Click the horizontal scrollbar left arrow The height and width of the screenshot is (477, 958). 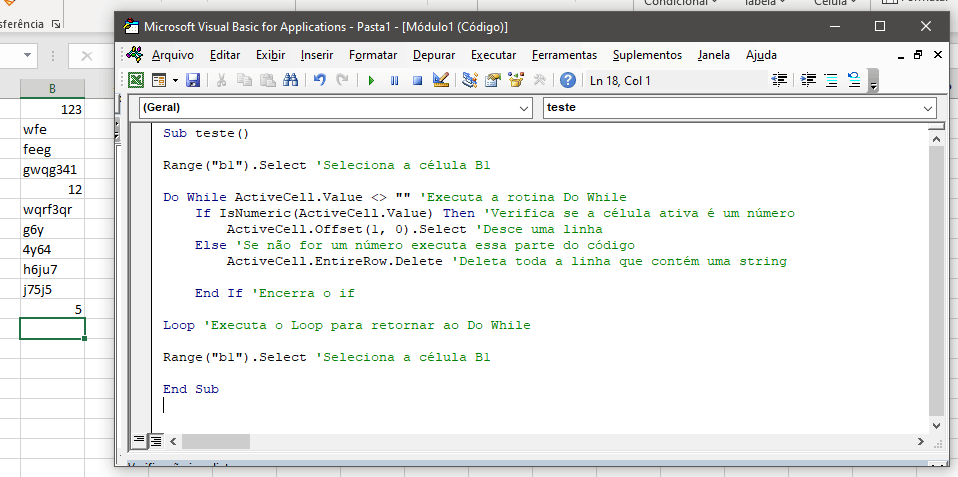coord(173,441)
